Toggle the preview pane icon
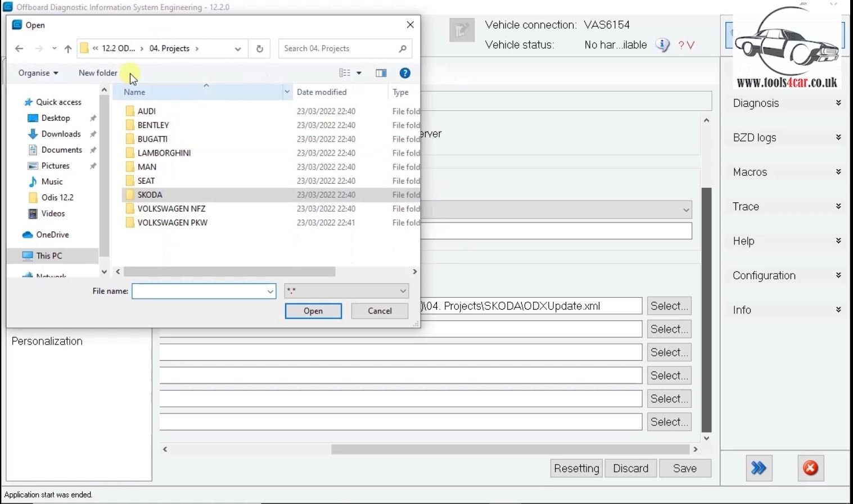853x504 pixels. (381, 73)
